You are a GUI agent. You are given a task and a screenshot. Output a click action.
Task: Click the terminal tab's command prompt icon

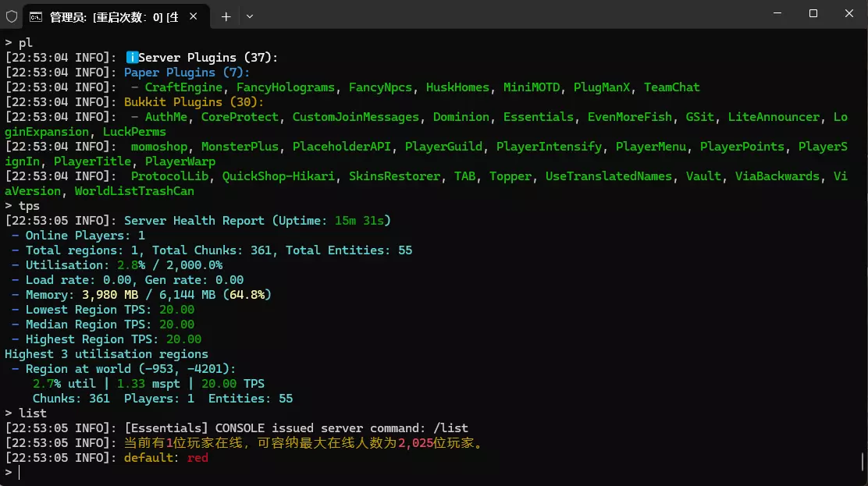click(x=36, y=17)
